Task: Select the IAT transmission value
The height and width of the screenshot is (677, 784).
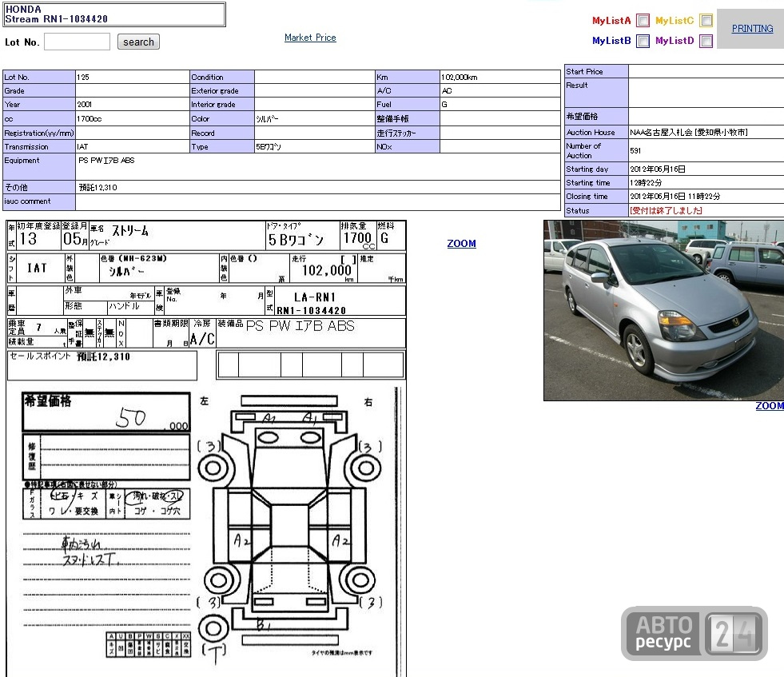Action: 82,146
